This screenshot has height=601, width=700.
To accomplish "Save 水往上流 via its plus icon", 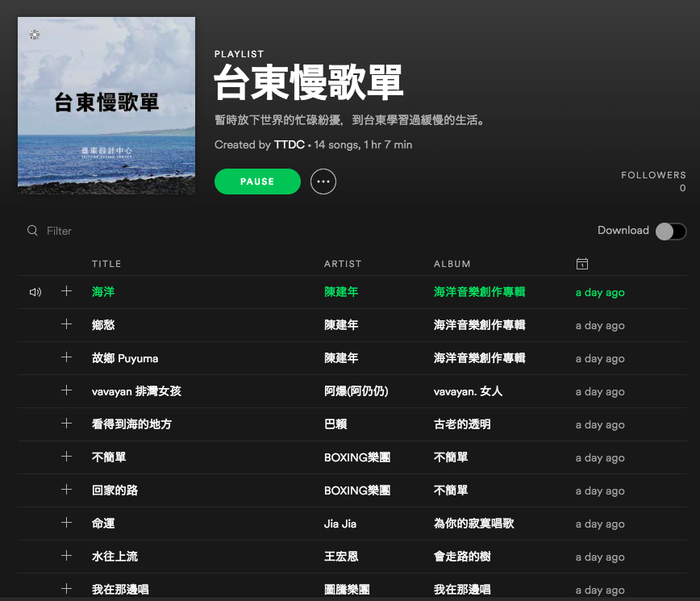I will pos(66,556).
